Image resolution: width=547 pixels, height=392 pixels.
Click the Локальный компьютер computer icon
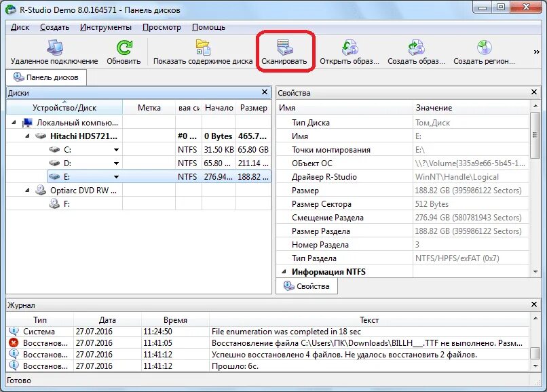coord(27,122)
